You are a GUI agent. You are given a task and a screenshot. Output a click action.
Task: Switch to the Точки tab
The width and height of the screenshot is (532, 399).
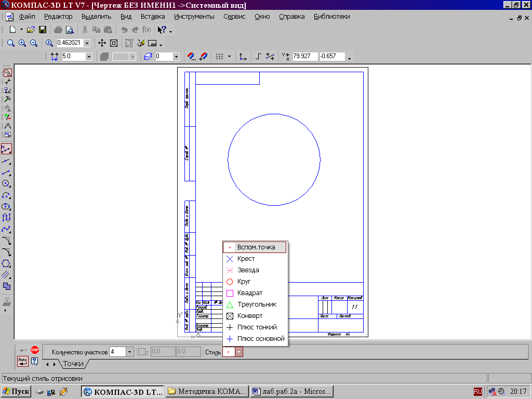(73, 364)
